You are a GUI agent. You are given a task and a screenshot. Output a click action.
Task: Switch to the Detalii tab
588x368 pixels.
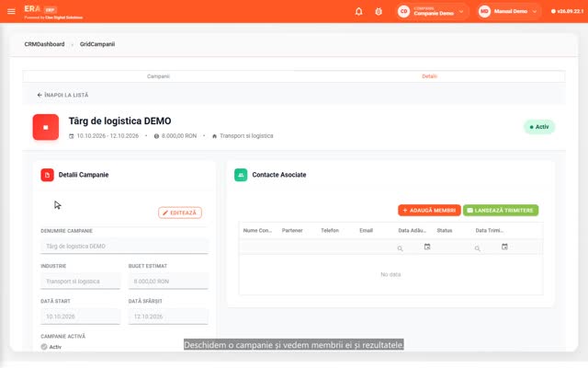[x=429, y=76]
